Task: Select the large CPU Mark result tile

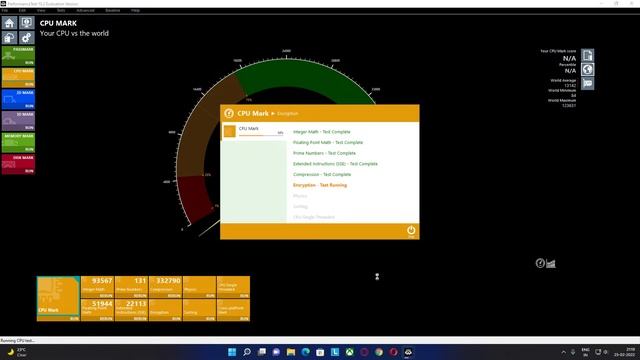Action: 58,299
